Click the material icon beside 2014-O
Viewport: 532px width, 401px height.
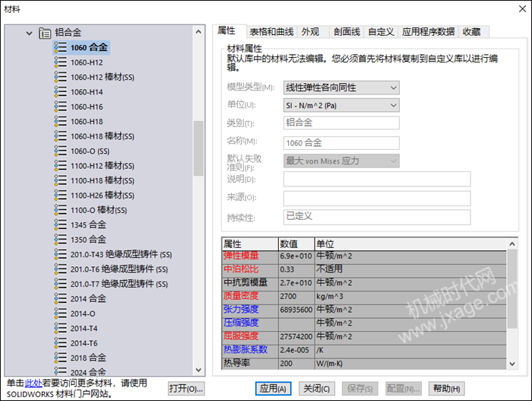pyautogui.click(x=60, y=313)
